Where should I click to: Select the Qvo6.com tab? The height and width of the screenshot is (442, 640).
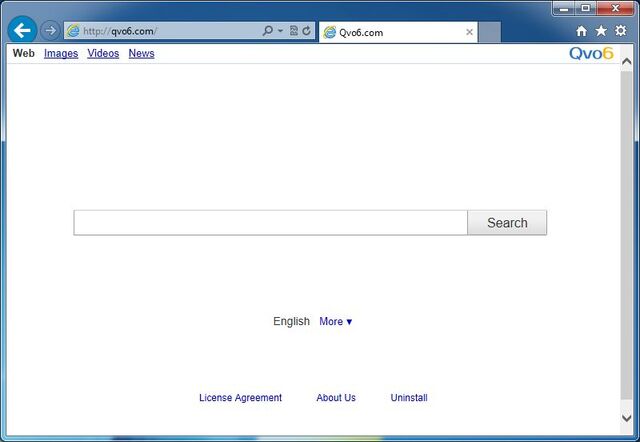(398, 32)
